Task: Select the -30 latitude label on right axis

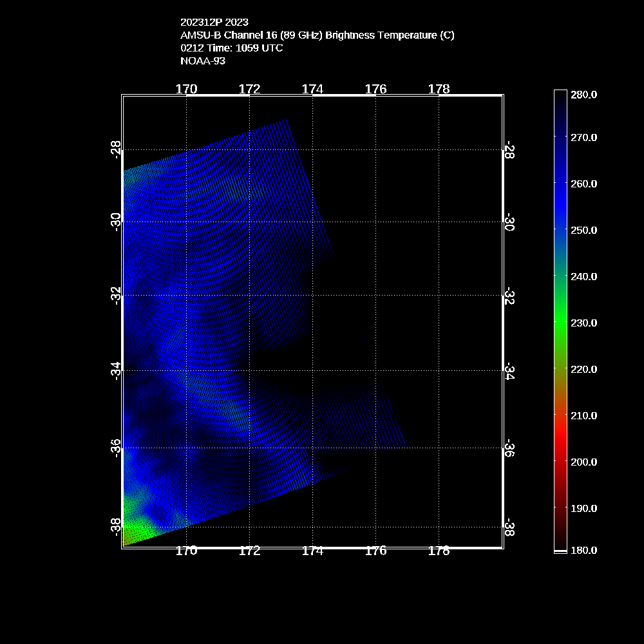Action: (x=509, y=223)
